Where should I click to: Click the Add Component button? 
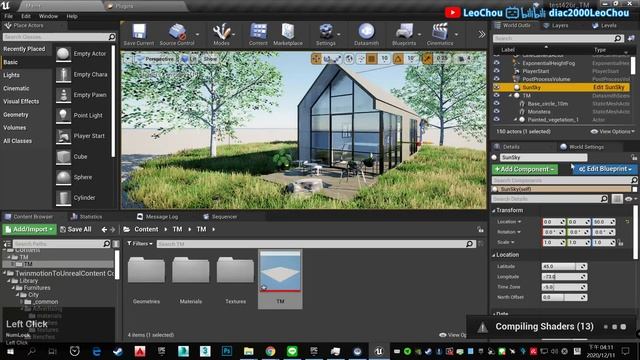tap(524, 169)
